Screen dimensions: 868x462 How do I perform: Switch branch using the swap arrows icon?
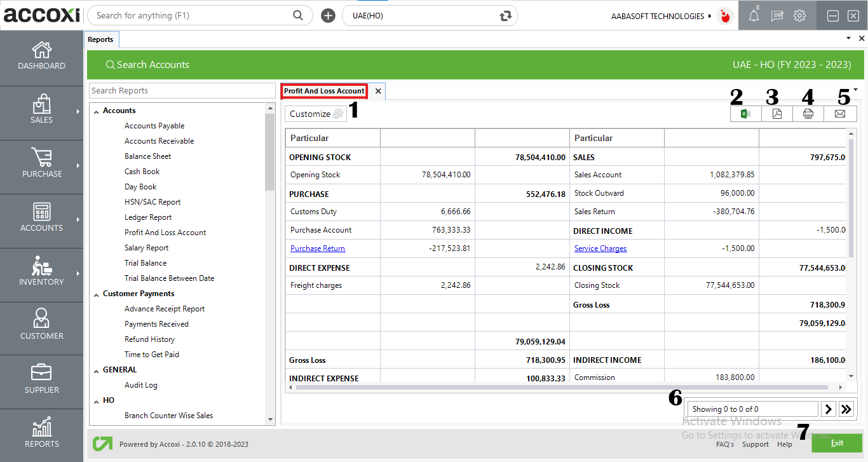tap(505, 15)
